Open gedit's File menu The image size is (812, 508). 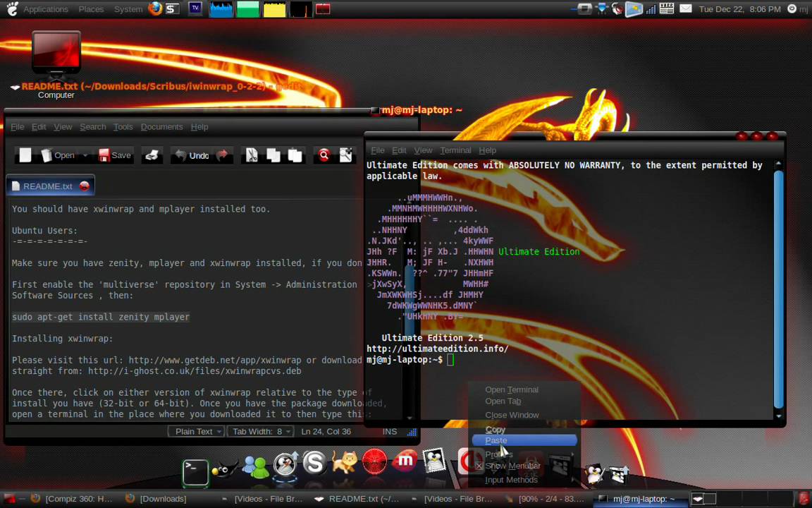(x=18, y=127)
